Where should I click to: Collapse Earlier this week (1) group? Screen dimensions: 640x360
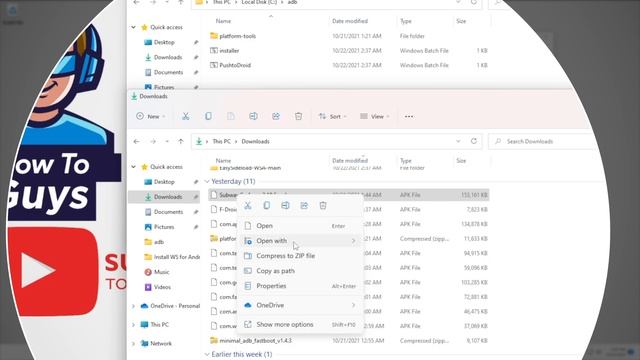207,354
